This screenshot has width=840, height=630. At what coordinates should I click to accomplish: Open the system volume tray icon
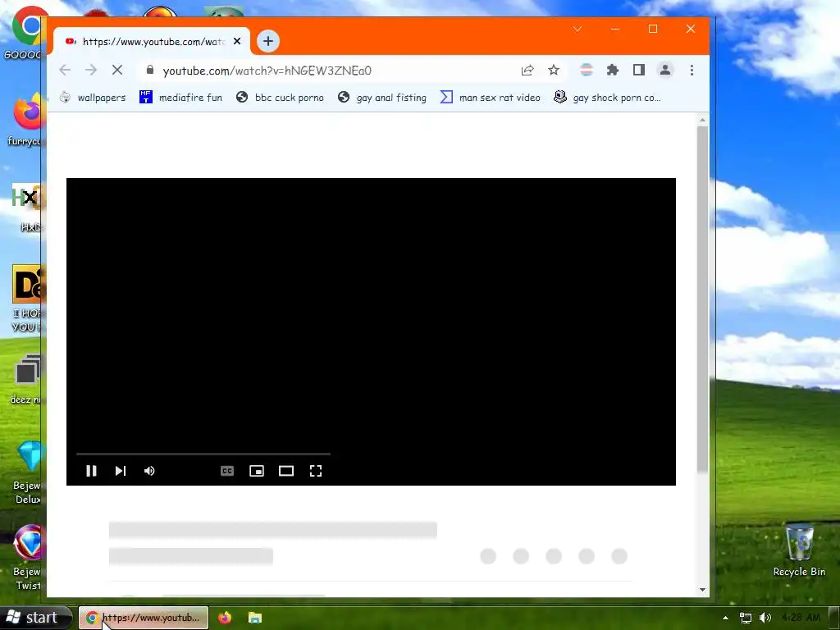[x=765, y=618]
